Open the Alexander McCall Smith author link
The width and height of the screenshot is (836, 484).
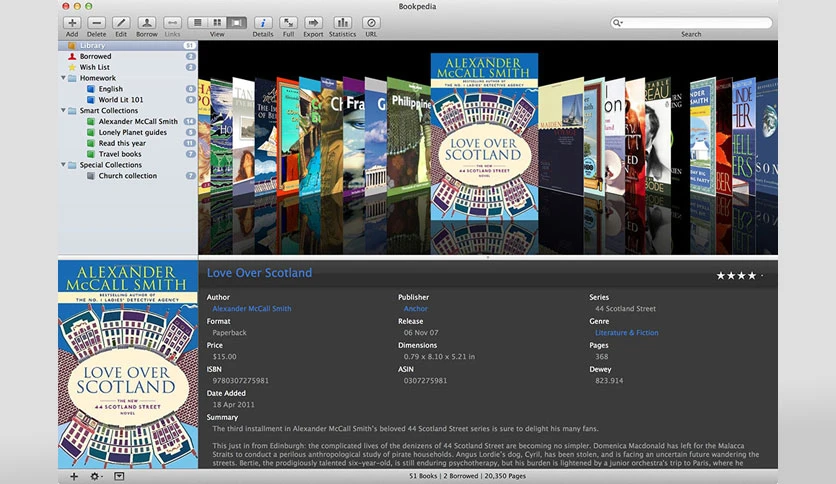[252, 309]
